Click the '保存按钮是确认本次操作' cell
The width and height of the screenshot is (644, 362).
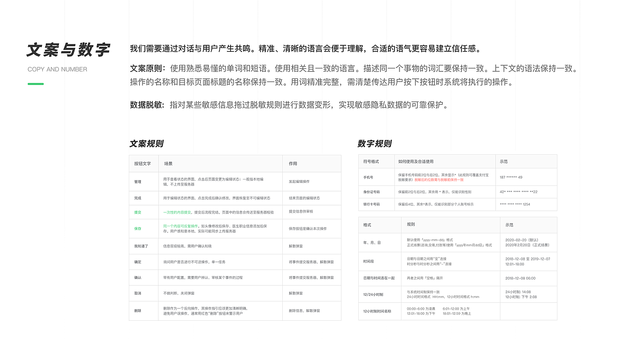click(308, 229)
